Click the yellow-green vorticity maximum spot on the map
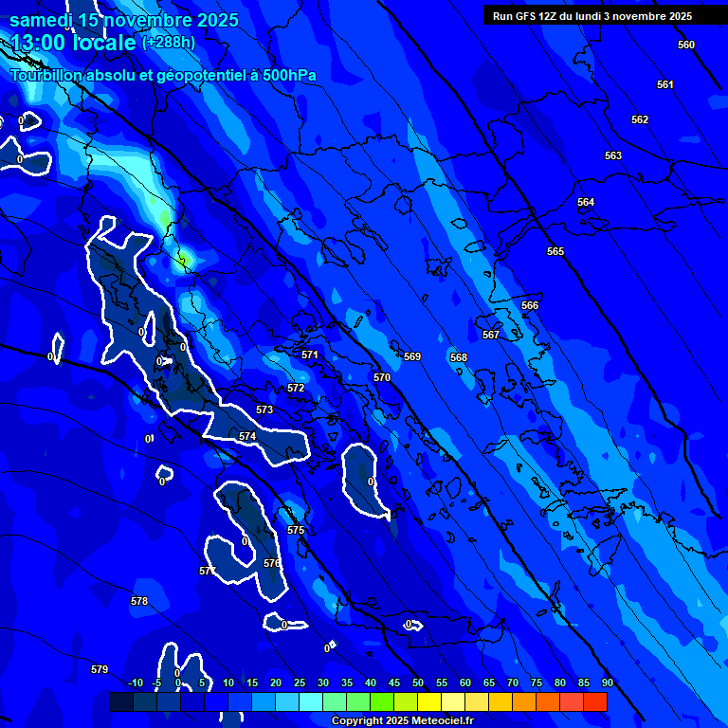The width and height of the screenshot is (728, 728). click(x=185, y=258)
